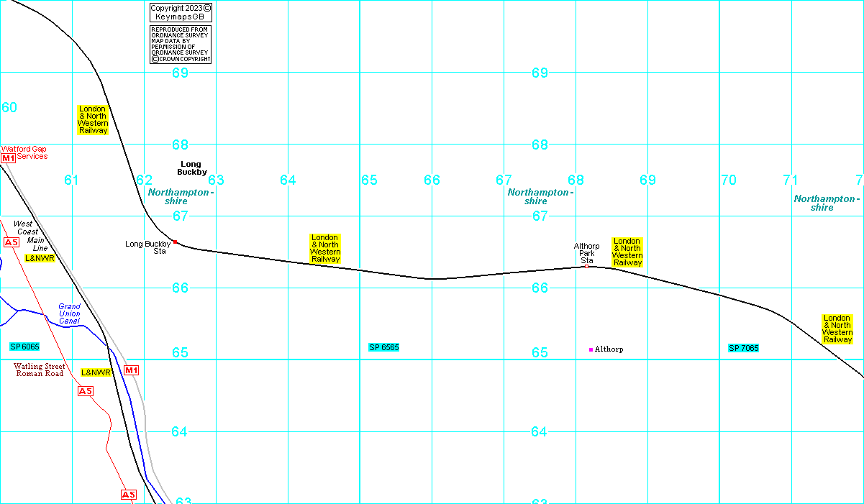The width and height of the screenshot is (864, 504).
Task: Select the Watford Gap Services label
Action: click(27, 152)
